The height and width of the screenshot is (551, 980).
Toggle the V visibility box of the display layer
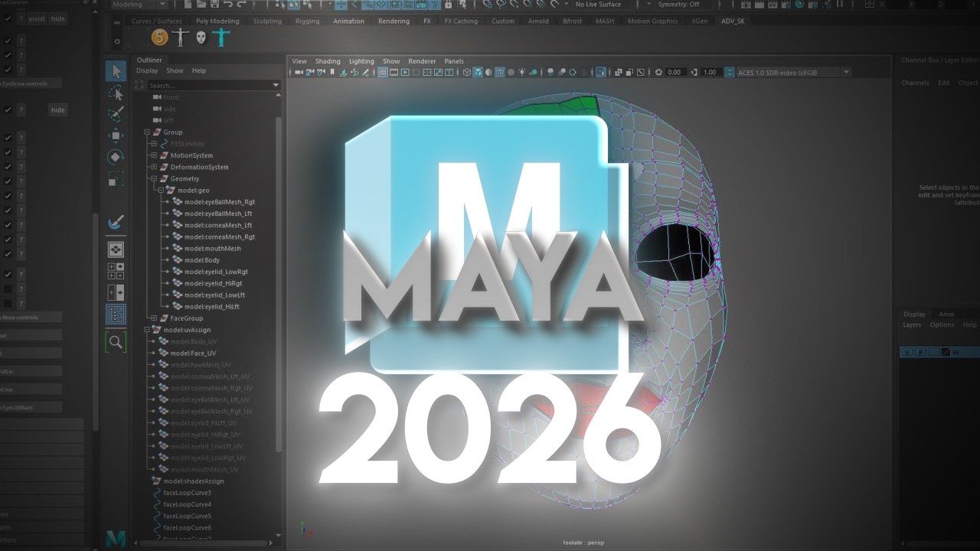[x=907, y=352]
